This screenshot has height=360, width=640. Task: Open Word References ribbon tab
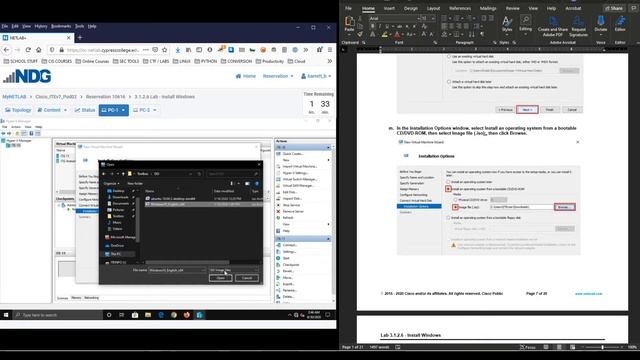coord(460,8)
